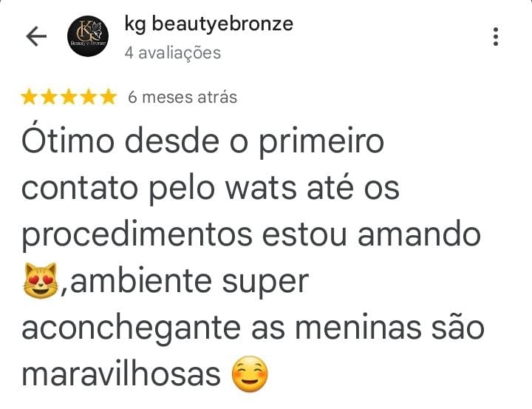Open the kg beautyebronze reviewer name
Viewport: 532px width, 409px height.
208,24
